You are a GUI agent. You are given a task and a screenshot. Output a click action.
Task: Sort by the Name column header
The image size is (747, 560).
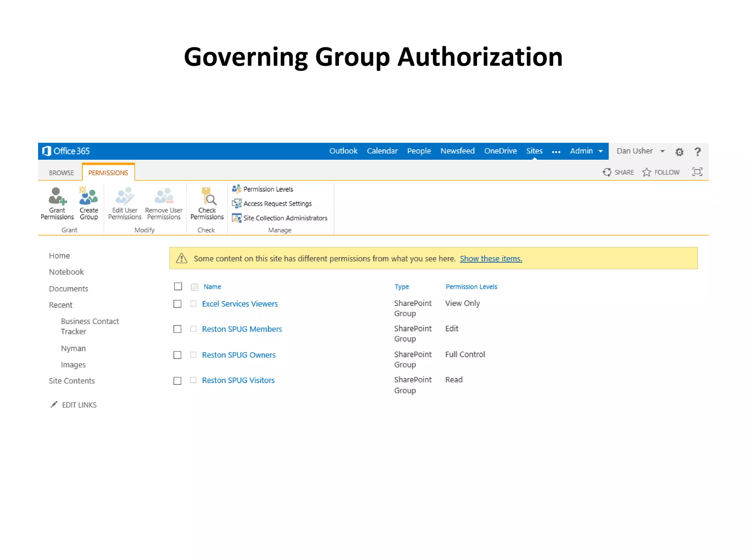[212, 287]
